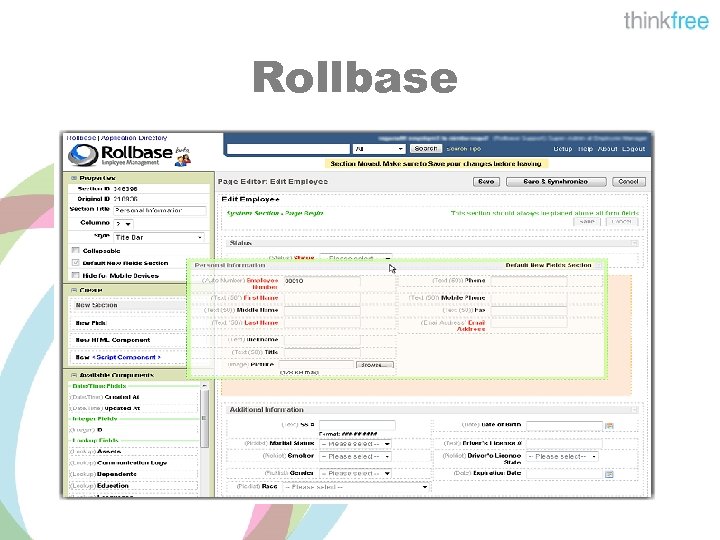Open the Application Directory link

point(134,137)
